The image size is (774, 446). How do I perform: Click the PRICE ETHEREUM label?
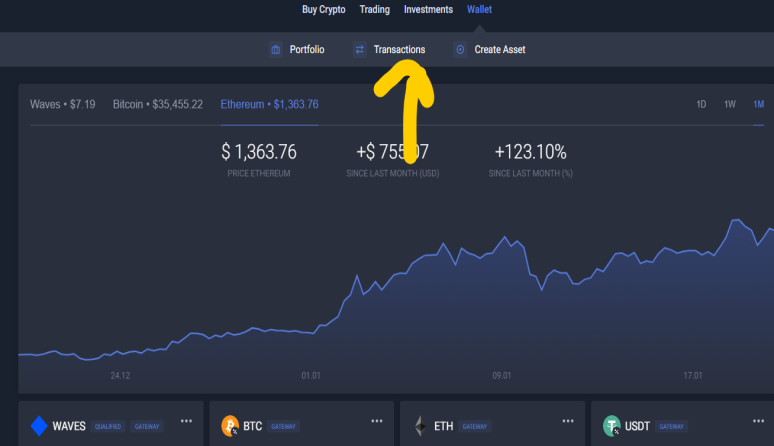tap(259, 174)
